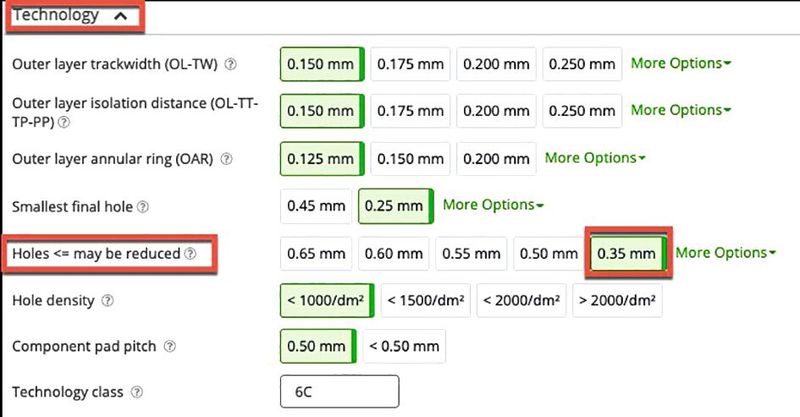The image size is (800, 417).
Task: Show help for Smallest final hole
Action: (x=142, y=207)
